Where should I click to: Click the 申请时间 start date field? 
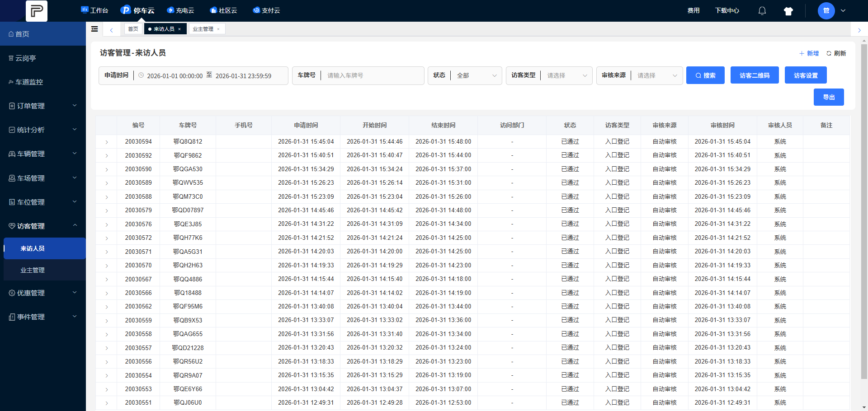[175, 76]
